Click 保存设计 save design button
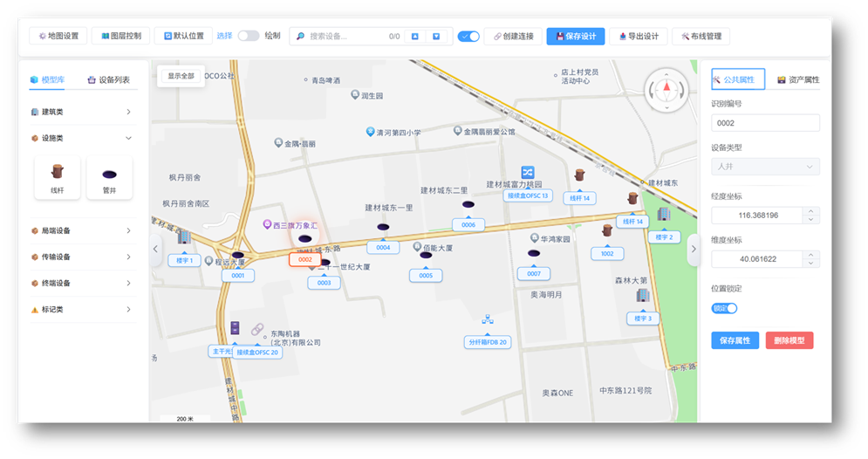Viewport: 868px width, 459px height. [x=576, y=37]
